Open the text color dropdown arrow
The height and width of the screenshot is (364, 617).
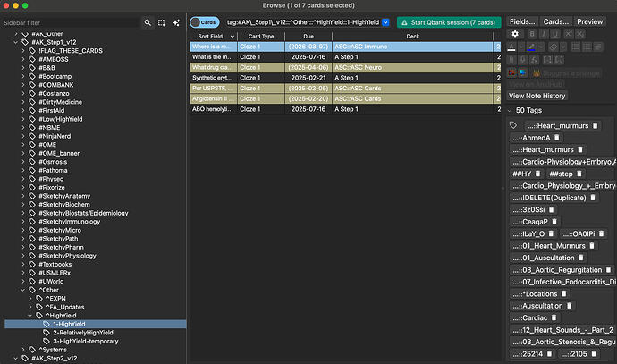521,47
